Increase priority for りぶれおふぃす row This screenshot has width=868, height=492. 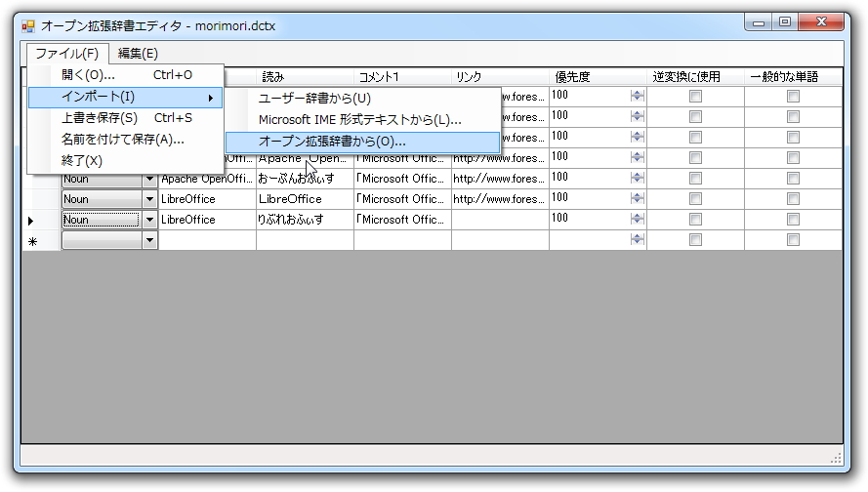tap(638, 217)
